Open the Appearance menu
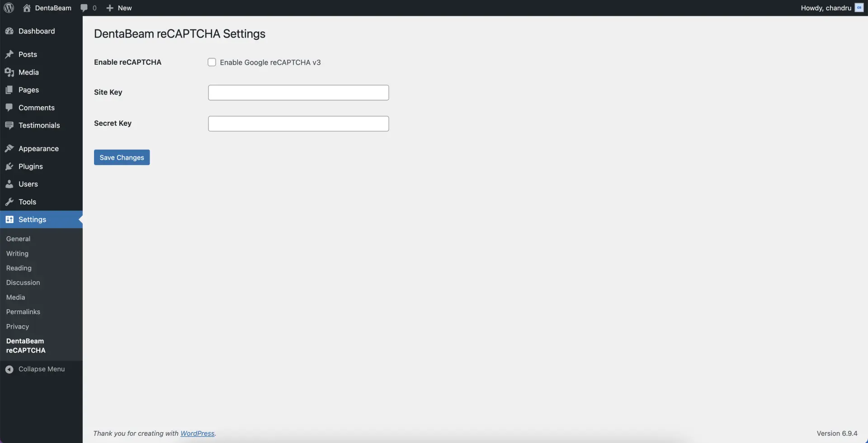 tap(41, 148)
